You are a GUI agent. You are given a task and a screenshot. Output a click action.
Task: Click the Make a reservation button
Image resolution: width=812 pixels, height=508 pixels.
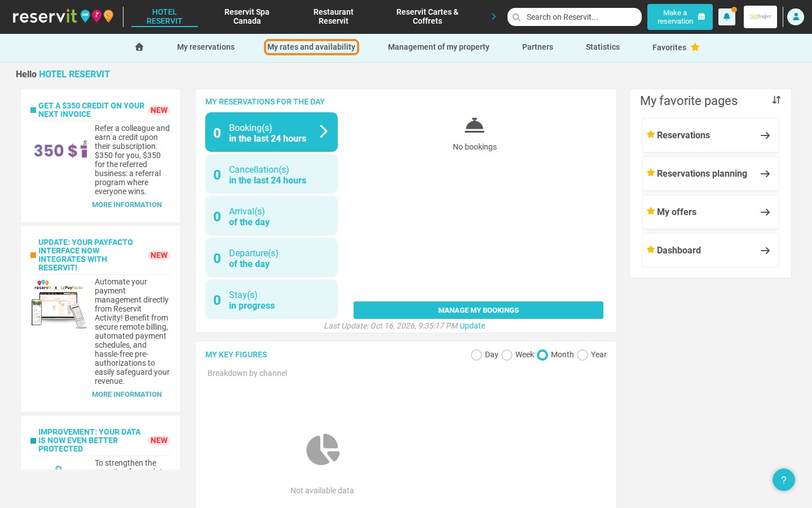(680, 17)
